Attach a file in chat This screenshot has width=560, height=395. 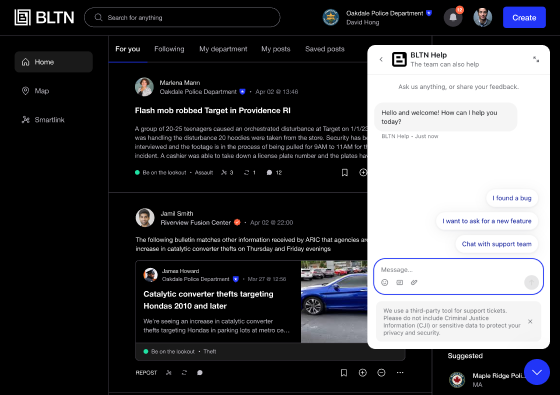click(x=414, y=282)
